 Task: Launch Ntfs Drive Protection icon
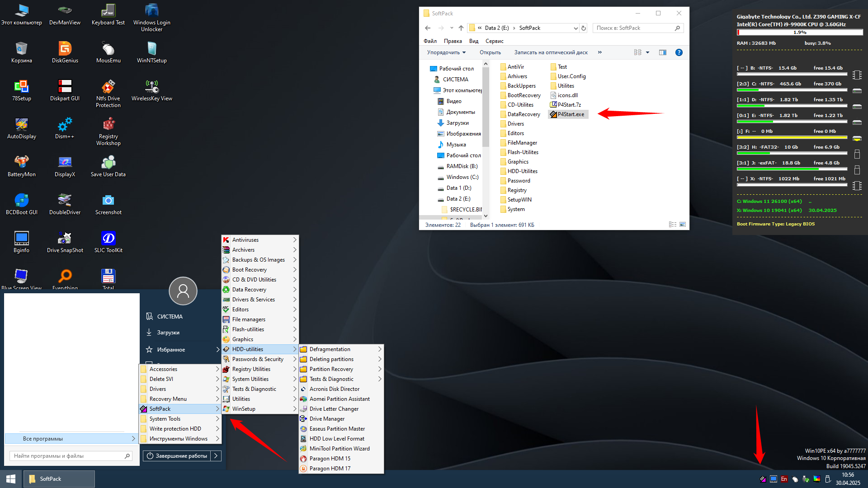[x=108, y=94]
